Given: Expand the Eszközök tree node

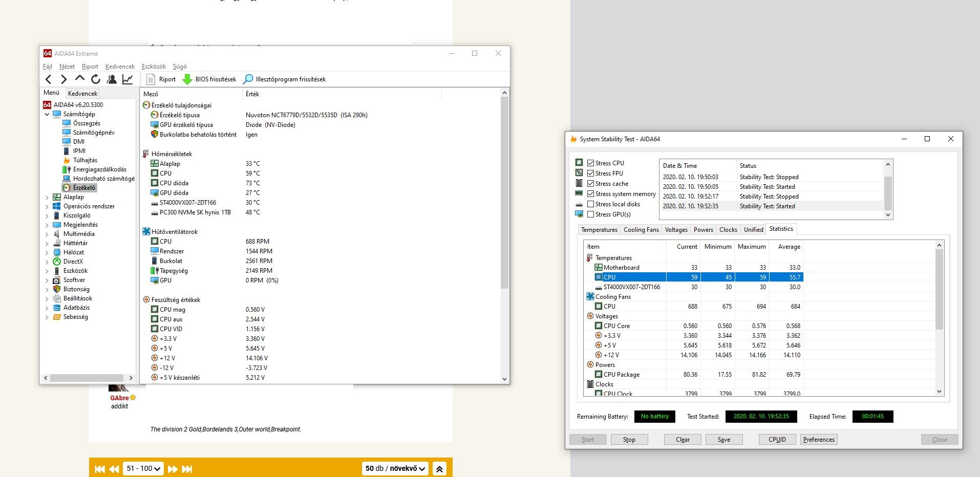Looking at the screenshot, I should (x=47, y=271).
